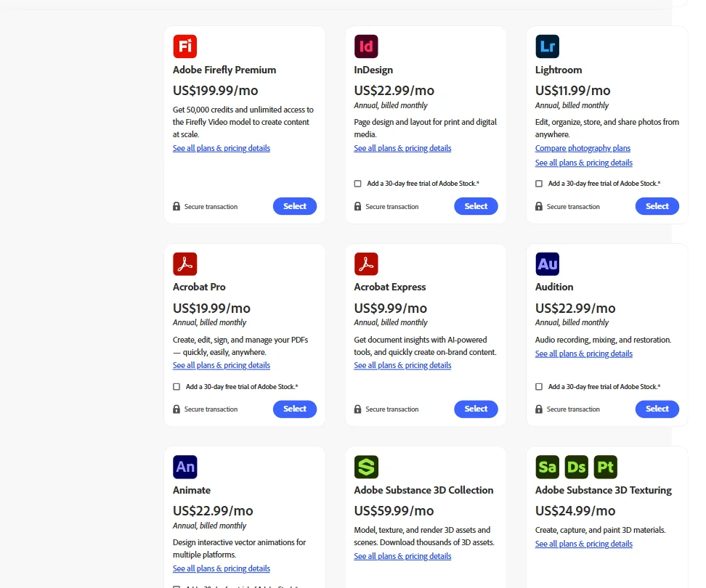This screenshot has height=588, width=706.
Task: Open Acrobat Express plans & pricing details link
Action: (x=402, y=365)
